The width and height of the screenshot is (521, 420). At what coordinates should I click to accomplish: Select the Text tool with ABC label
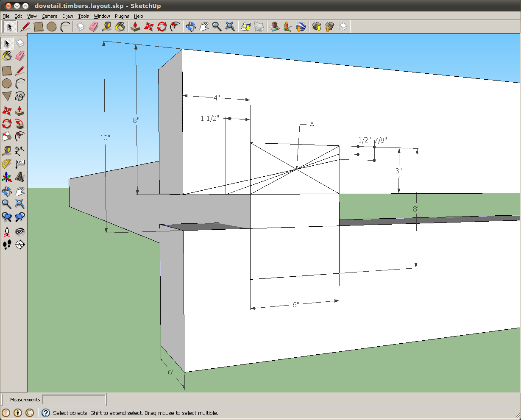(20, 163)
